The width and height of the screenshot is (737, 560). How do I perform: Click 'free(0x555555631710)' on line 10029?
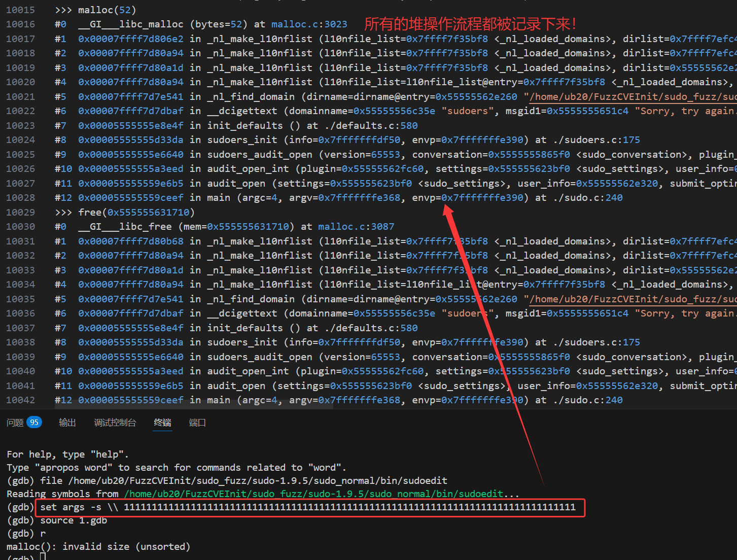point(136,213)
